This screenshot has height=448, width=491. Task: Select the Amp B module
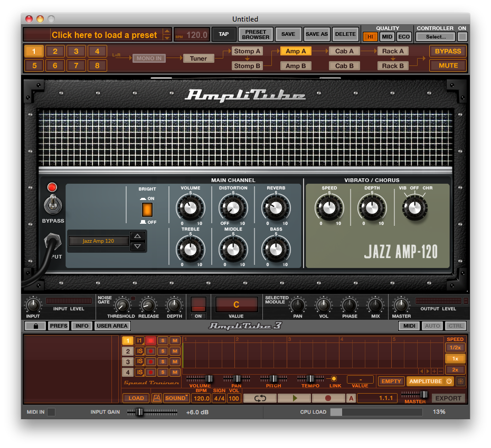pyautogui.click(x=296, y=66)
